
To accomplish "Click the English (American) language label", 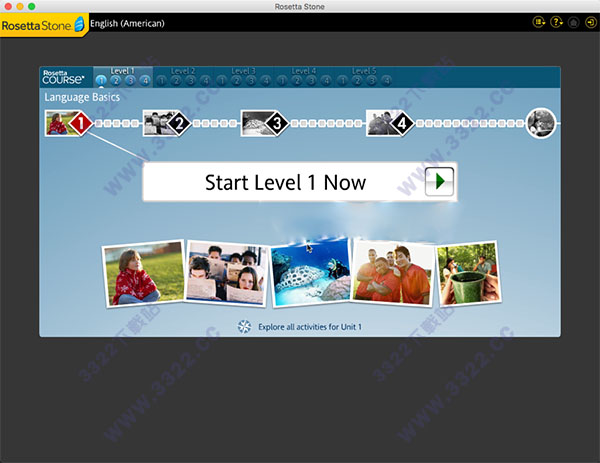I will click(x=127, y=23).
